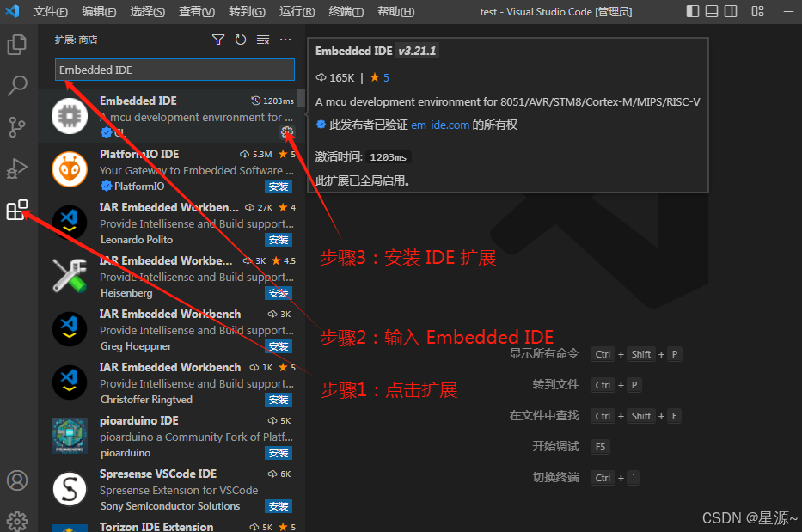802x532 pixels.
Task: Filter extensions with the funnel icon
Action: coord(218,40)
